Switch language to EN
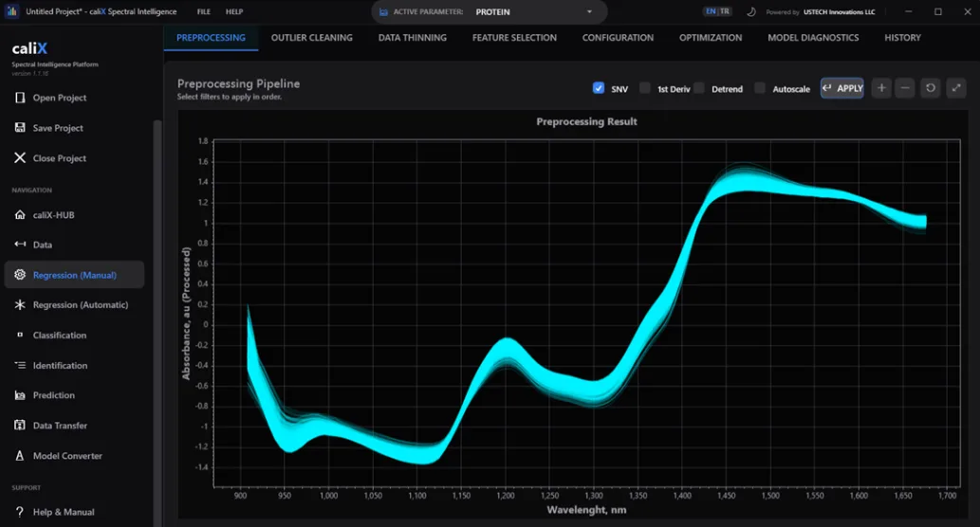This screenshot has height=527, width=980. 710,11
